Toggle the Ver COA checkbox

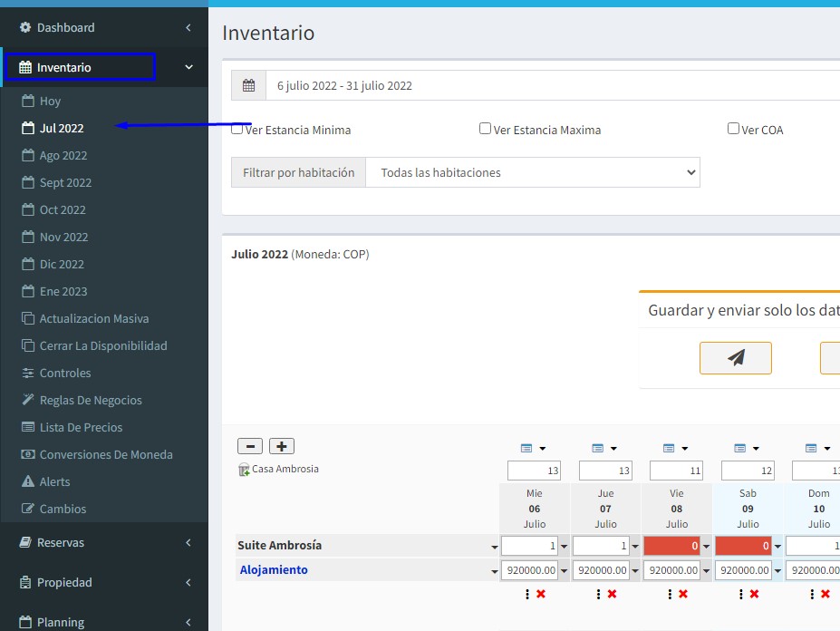(733, 129)
